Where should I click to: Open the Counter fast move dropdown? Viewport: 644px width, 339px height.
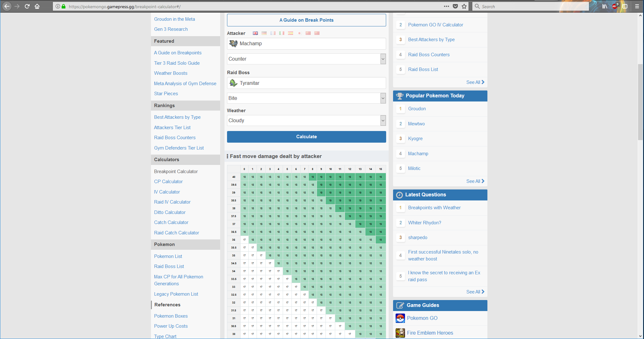point(306,59)
